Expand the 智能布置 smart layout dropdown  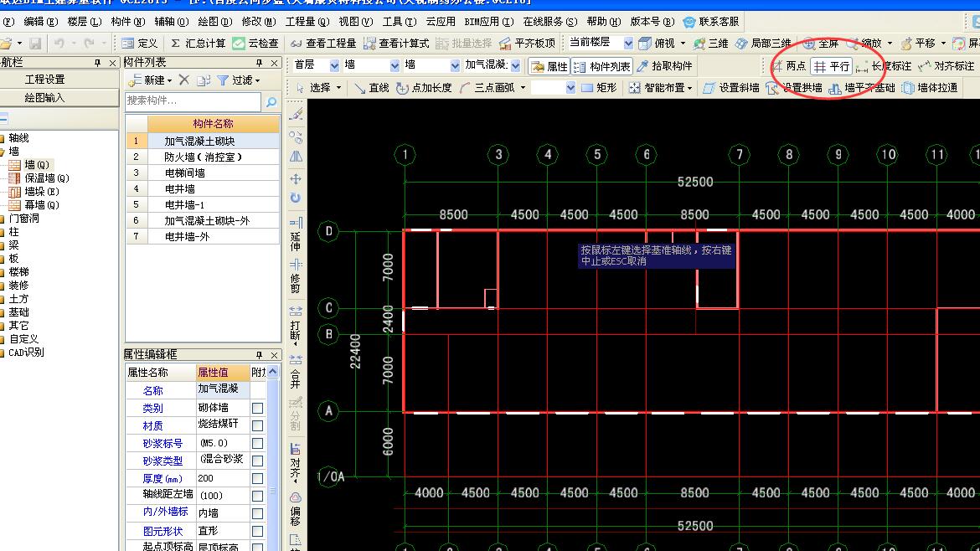(x=690, y=88)
